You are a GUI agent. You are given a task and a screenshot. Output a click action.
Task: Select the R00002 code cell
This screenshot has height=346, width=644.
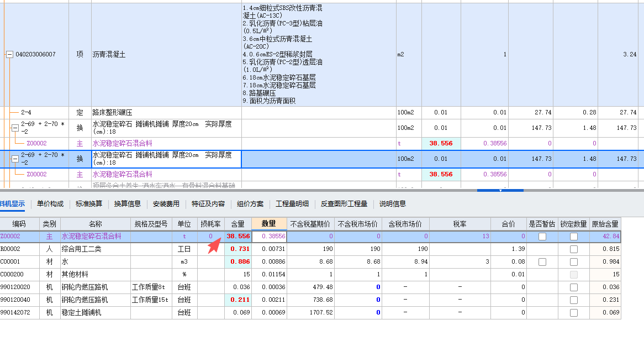coord(19,249)
